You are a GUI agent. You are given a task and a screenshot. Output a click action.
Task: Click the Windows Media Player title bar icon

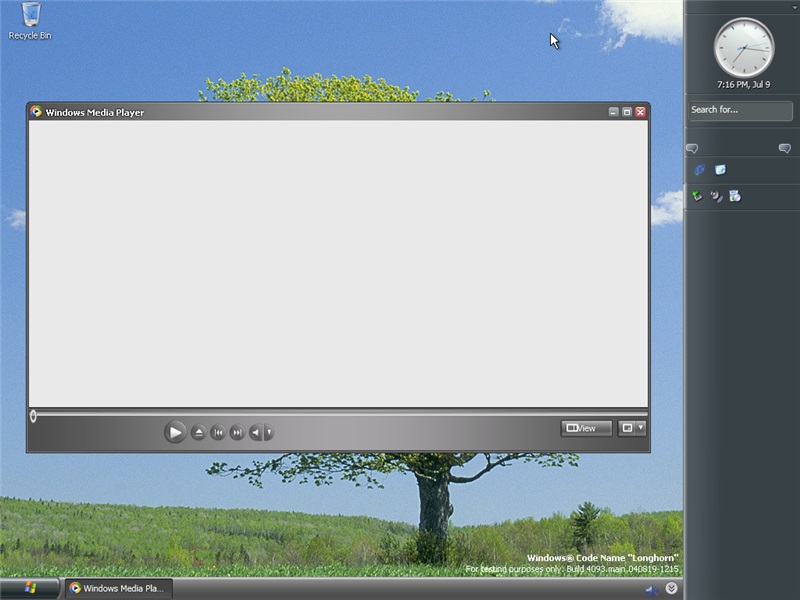point(36,111)
